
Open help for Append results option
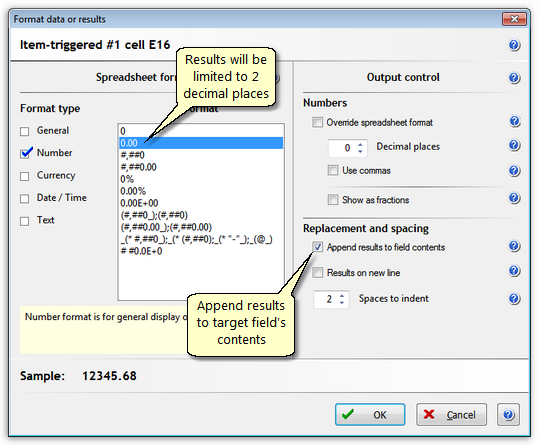point(514,246)
